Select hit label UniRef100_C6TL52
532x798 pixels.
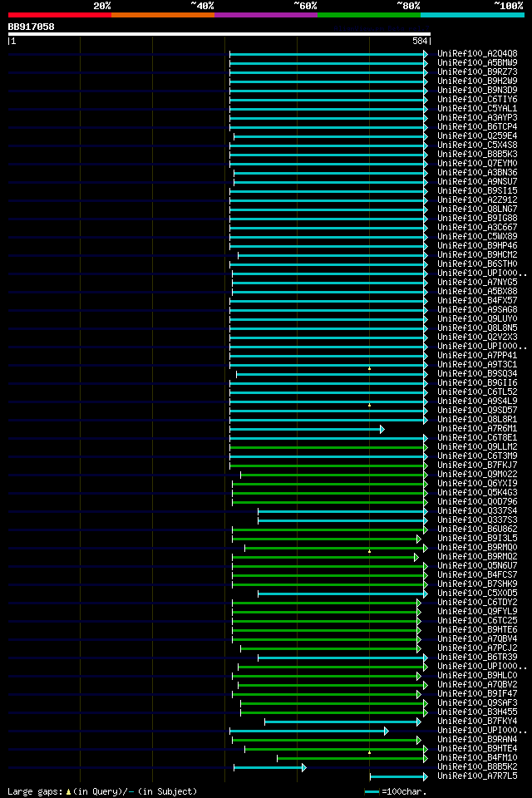[x=477, y=392]
